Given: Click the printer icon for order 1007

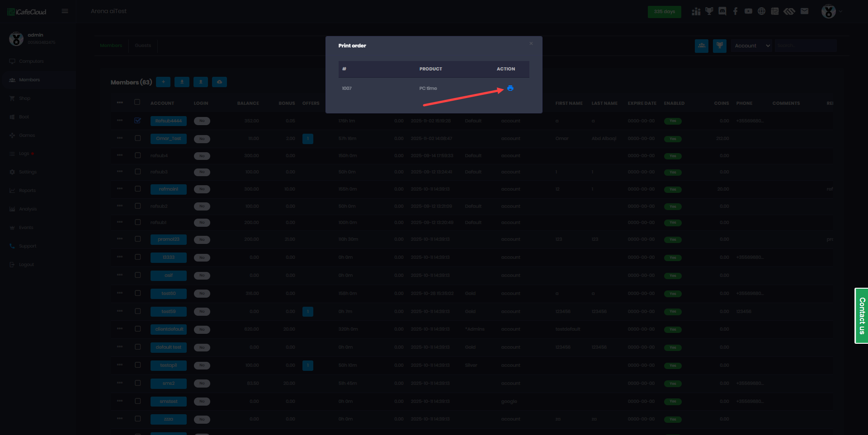Looking at the screenshot, I should [x=510, y=89].
